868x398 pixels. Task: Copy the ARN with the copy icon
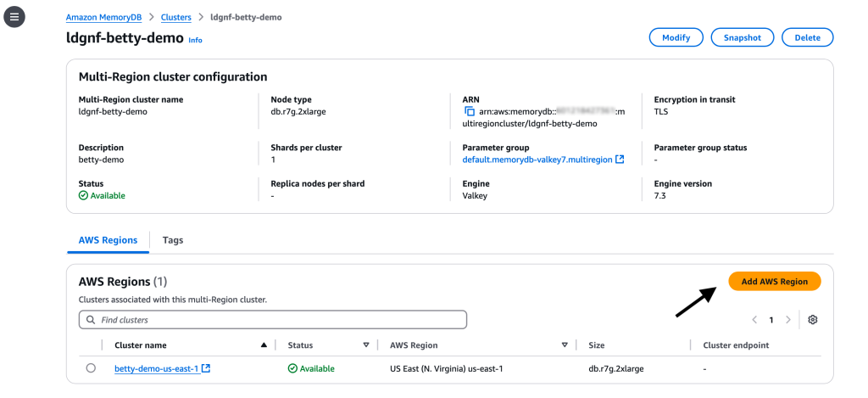tap(470, 112)
